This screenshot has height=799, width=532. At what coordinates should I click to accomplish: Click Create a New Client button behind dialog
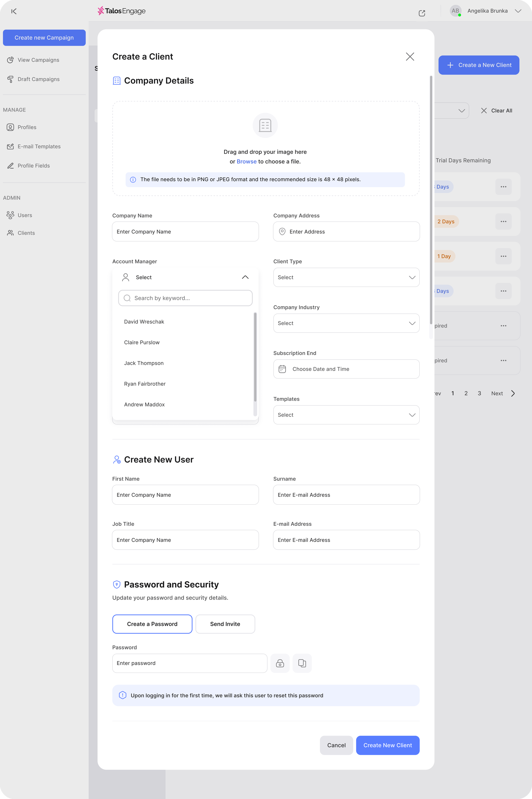479,65
